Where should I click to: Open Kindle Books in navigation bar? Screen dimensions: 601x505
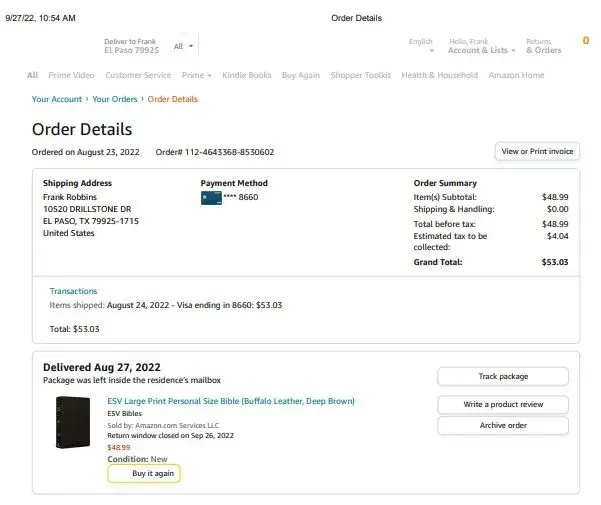pyautogui.click(x=246, y=75)
